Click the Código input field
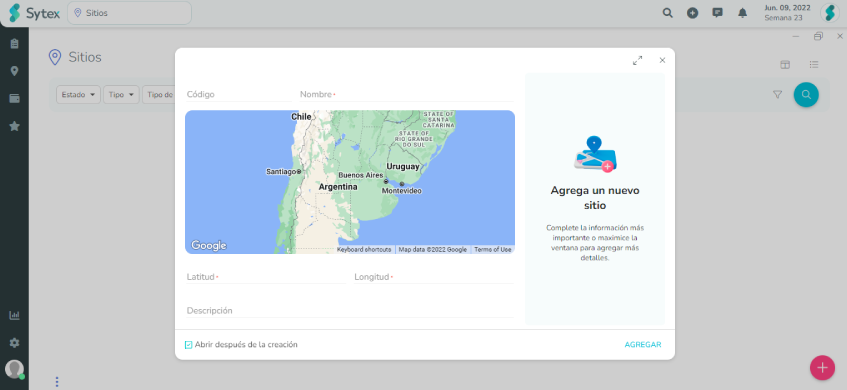This screenshot has height=390, width=847. coord(239,95)
